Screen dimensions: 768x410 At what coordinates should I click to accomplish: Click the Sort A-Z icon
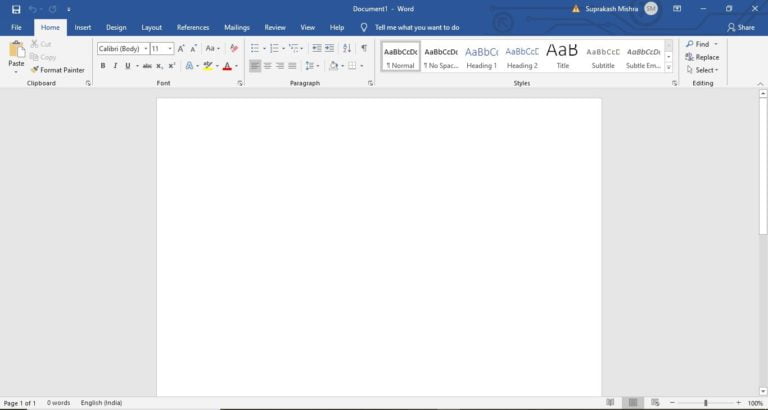coord(347,48)
